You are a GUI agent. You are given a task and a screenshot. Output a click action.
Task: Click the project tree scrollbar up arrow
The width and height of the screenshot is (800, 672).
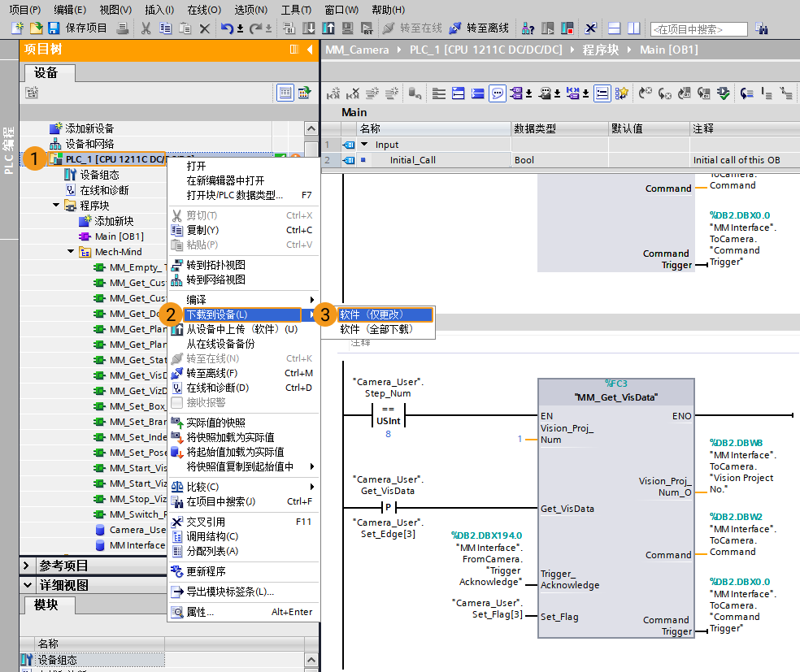coord(311,128)
